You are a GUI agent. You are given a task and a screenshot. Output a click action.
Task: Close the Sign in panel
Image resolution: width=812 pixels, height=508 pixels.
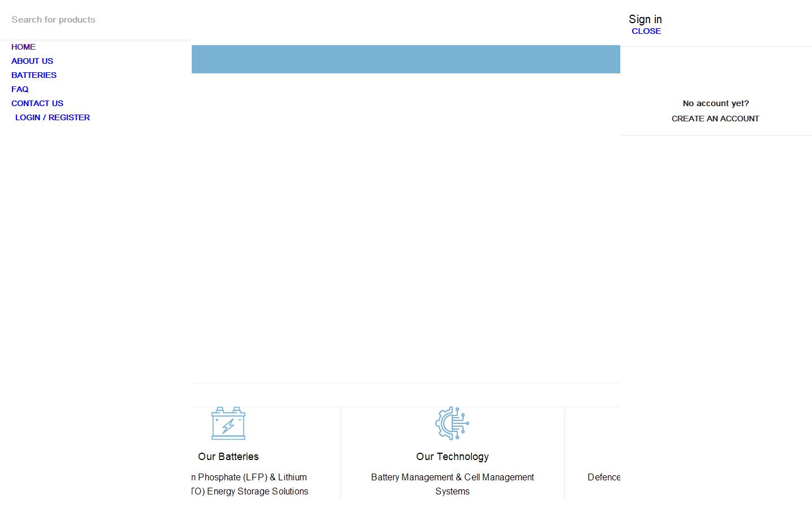pyautogui.click(x=646, y=31)
